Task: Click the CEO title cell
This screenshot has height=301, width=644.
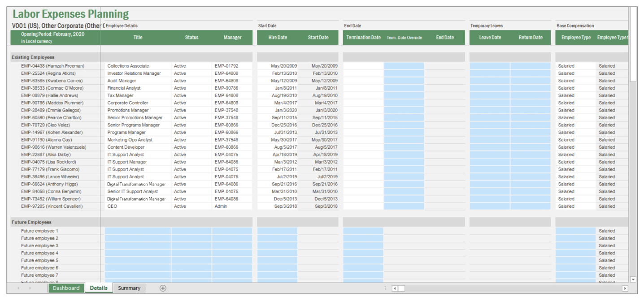Action: coord(138,206)
